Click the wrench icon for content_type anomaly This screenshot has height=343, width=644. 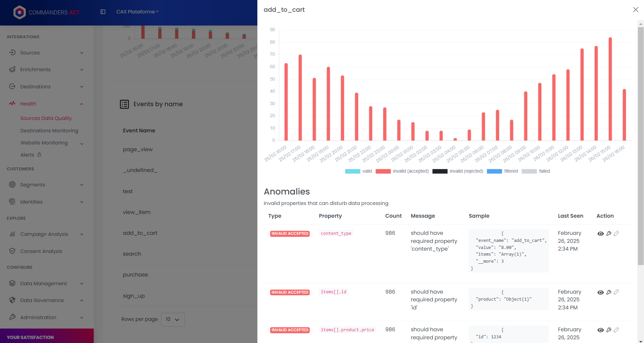[609, 233]
